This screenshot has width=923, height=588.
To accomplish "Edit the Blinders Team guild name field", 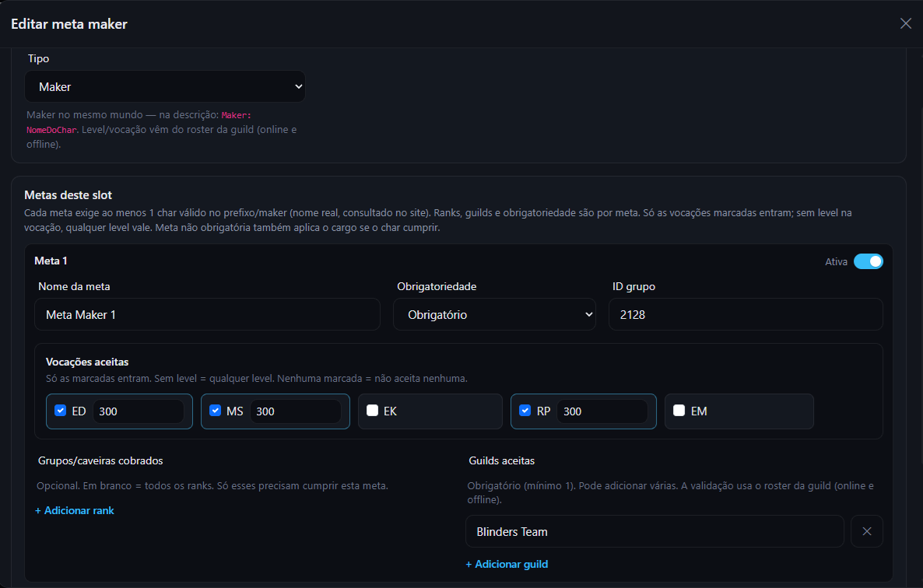I will tap(655, 531).
